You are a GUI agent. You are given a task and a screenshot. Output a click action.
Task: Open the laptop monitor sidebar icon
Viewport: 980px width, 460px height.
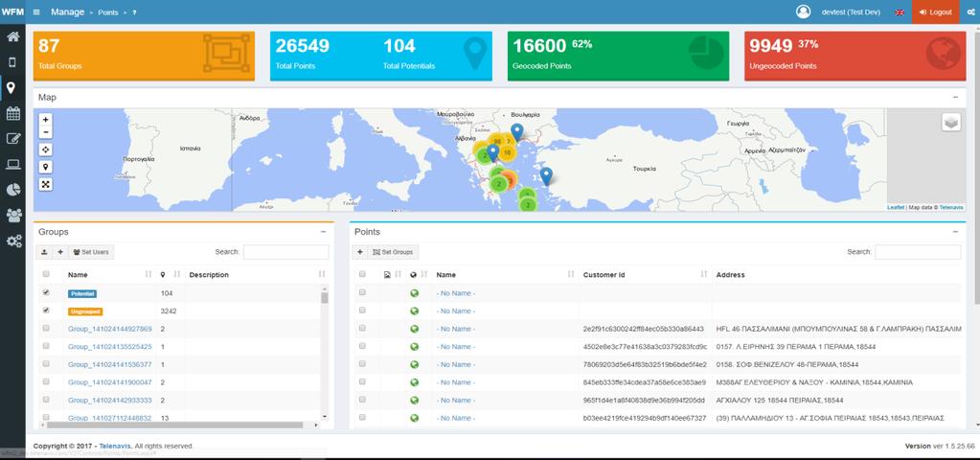[12, 165]
